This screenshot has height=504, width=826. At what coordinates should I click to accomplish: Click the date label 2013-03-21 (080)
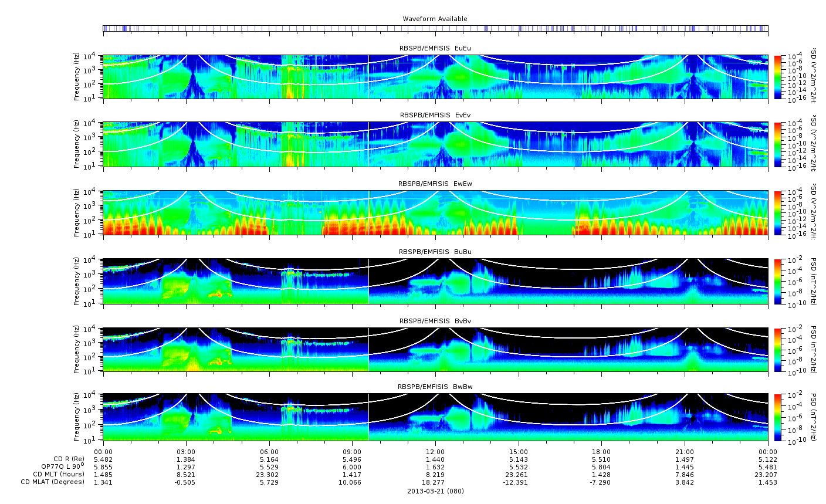point(435,491)
